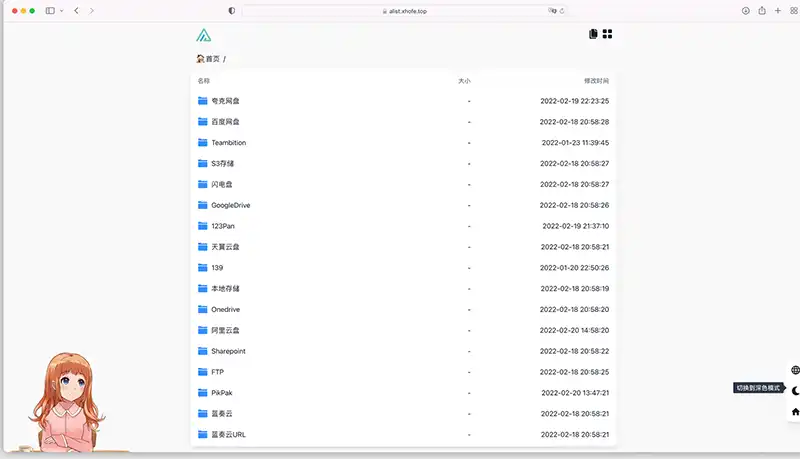Open the 123Pan folder
This screenshot has height=459, width=800.
click(403, 226)
